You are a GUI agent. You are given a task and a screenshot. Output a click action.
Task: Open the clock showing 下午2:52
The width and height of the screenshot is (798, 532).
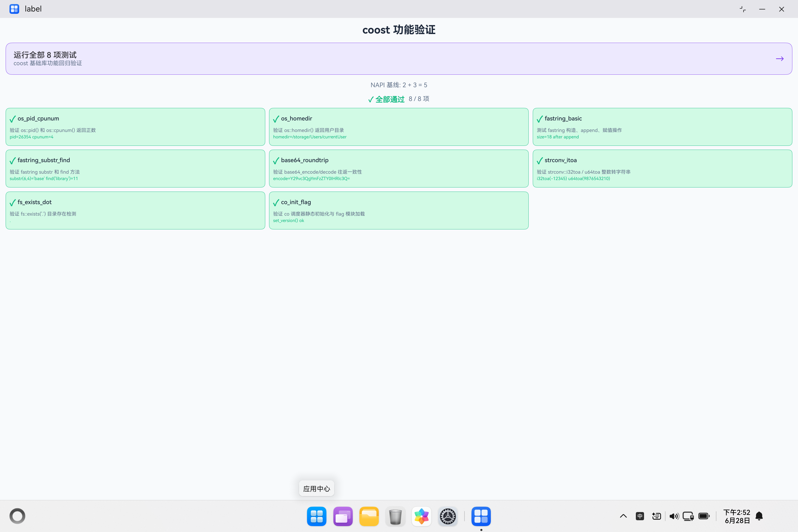(737, 516)
